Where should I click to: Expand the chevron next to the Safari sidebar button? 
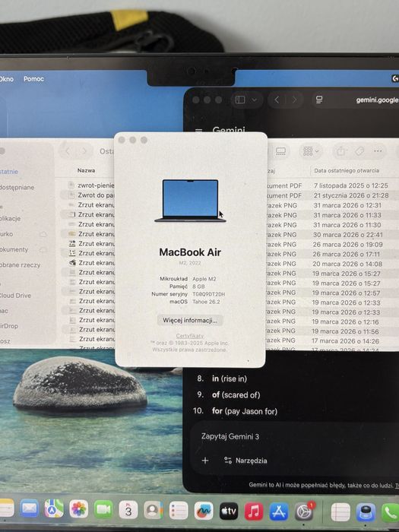(254, 100)
